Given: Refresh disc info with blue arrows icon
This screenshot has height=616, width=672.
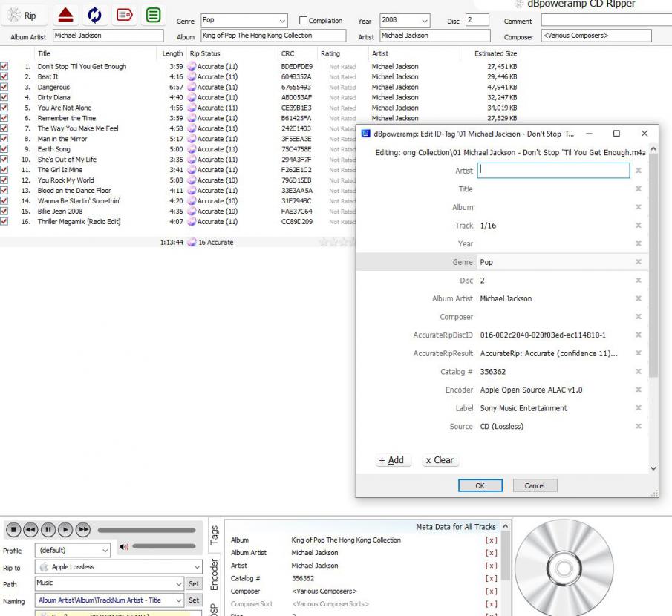Looking at the screenshot, I should click(94, 15).
